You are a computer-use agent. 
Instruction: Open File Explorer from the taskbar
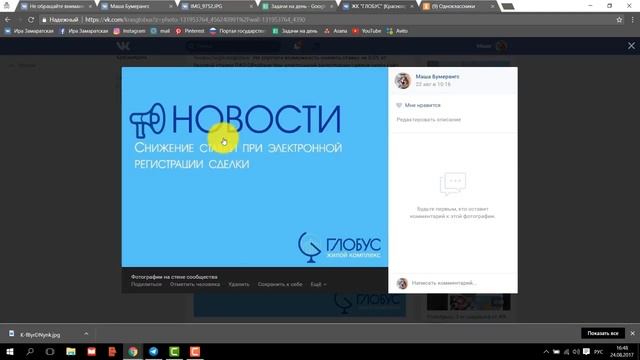pos(71,351)
